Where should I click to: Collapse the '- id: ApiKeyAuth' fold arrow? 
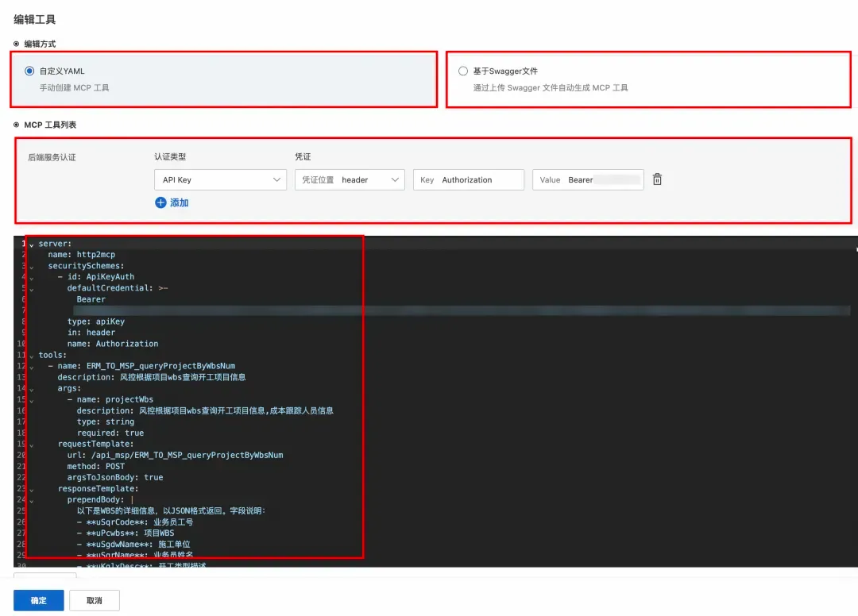pyautogui.click(x=31, y=279)
